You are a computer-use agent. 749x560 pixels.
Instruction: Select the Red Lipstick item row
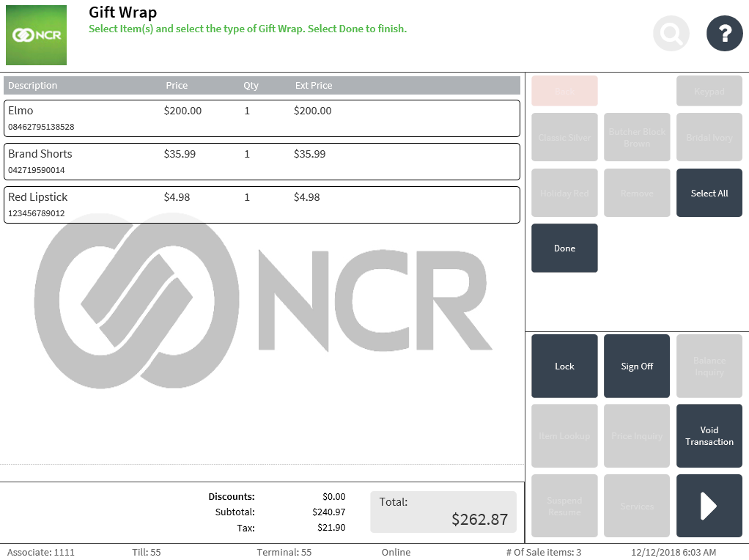tap(262, 205)
